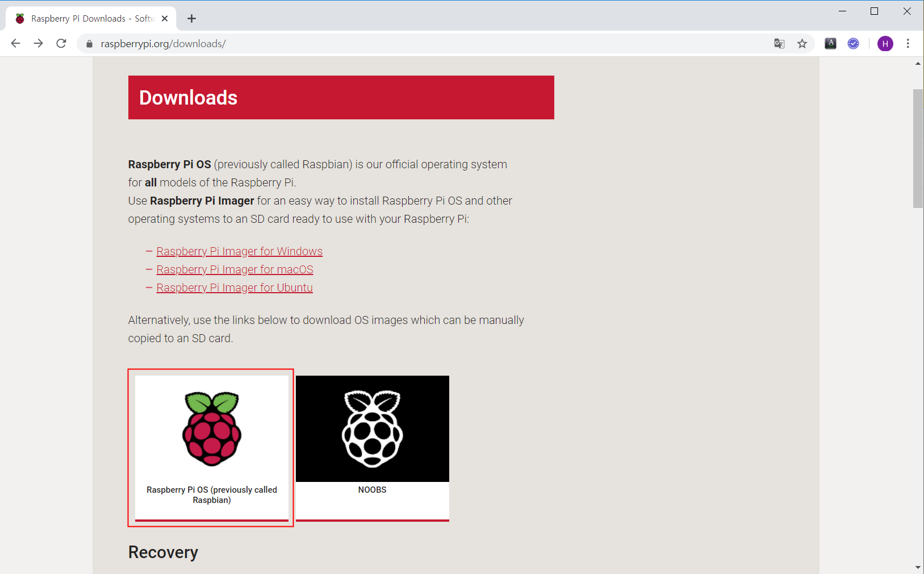Viewport: 924px width, 574px height.
Task: Click the red Downloads heading banner
Action: (341, 97)
